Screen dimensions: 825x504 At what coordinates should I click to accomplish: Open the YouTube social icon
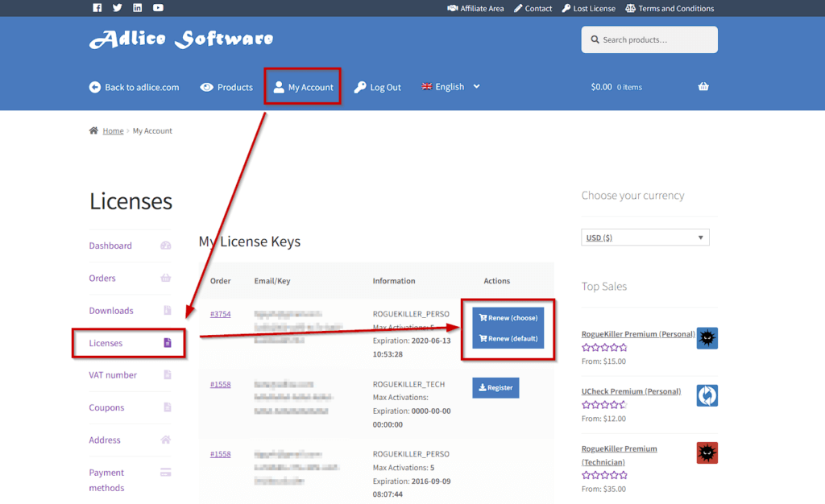click(x=158, y=8)
